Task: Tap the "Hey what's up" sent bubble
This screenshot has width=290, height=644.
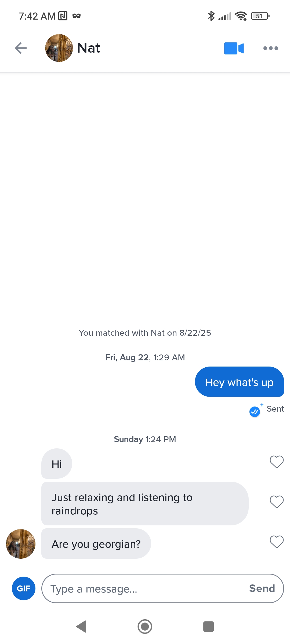Action: pos(240,382)
